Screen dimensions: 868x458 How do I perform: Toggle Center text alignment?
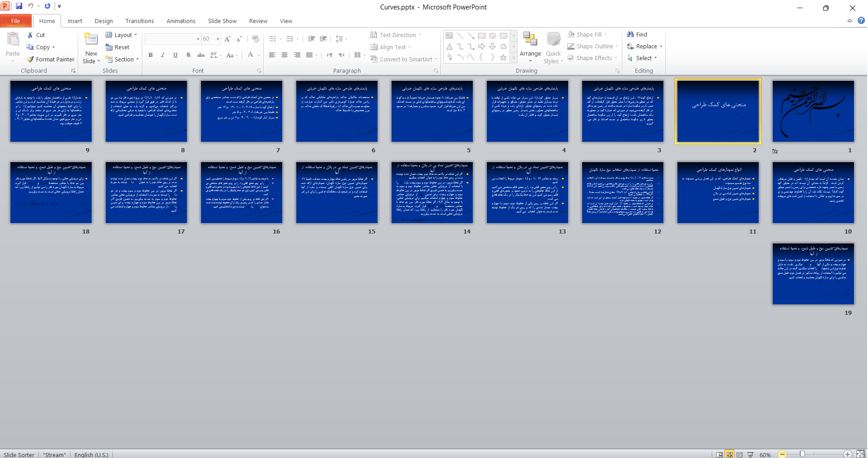[x=285, y=55]
